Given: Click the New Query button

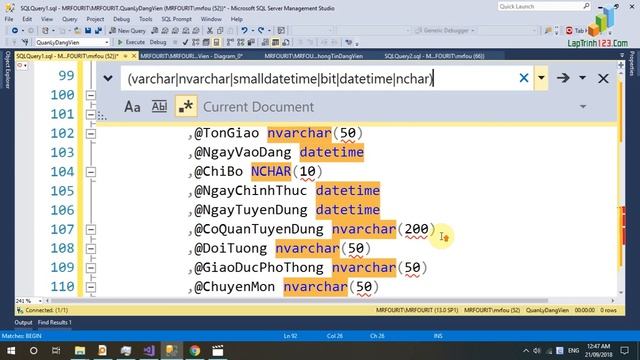Looking at the screenshot, I should (127, 31).
